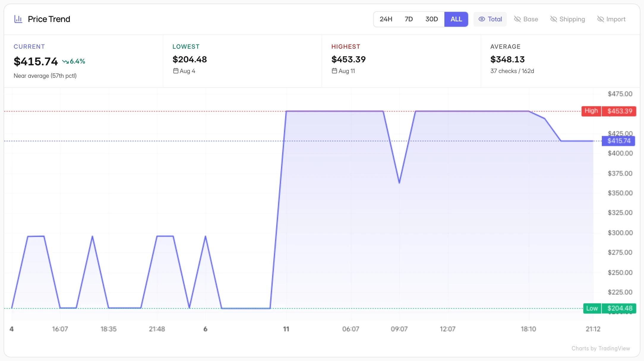Click the $350.00 price axis label

(620, 193)
